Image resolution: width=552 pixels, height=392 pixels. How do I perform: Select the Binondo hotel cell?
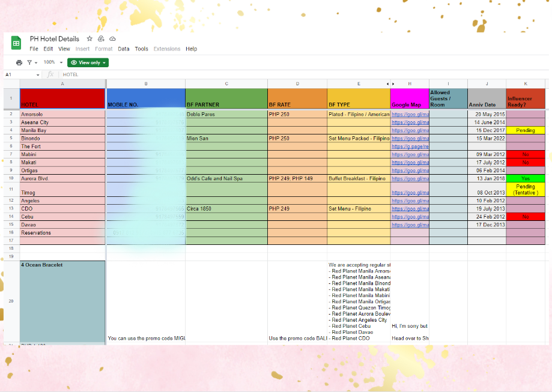[62, 139]
